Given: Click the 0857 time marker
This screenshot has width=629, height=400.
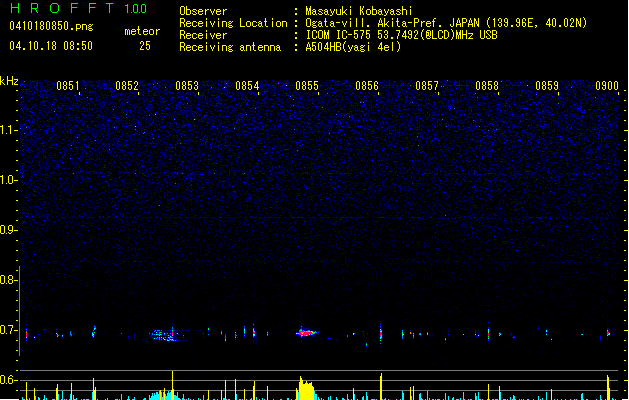Looking at the screenshot, I should (427, 86).
